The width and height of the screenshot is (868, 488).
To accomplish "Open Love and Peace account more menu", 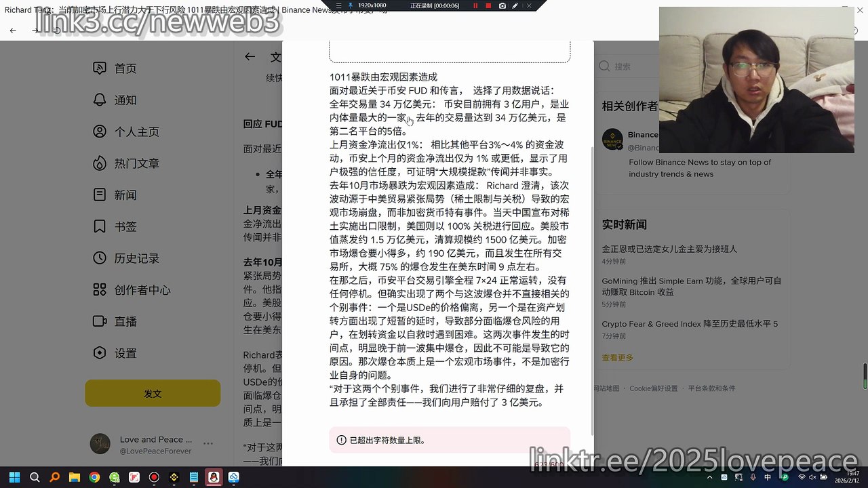I will [x=208, y=444].
